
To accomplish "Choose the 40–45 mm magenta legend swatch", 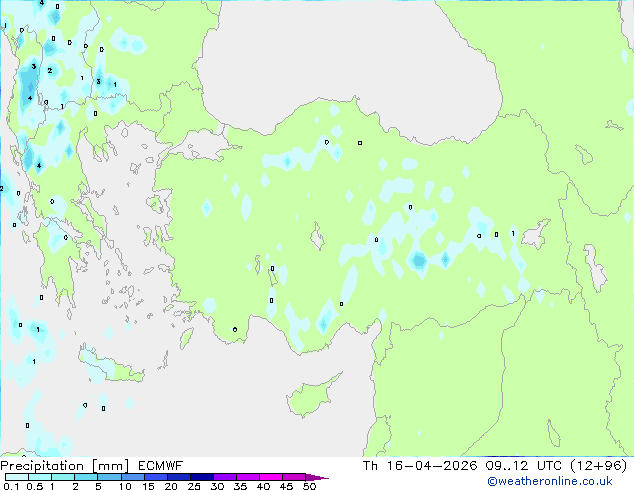I will (271, 477).
